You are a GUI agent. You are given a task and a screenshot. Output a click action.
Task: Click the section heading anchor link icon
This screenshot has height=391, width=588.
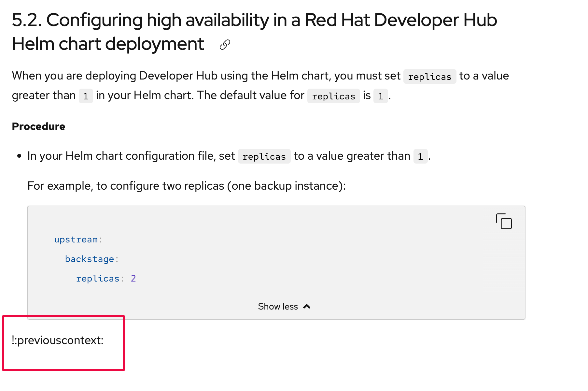225,45
